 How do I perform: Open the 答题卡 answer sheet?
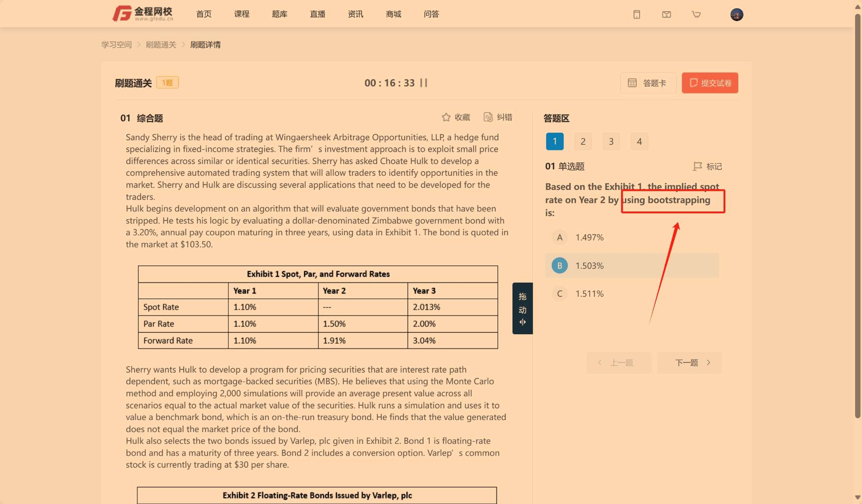648,83
